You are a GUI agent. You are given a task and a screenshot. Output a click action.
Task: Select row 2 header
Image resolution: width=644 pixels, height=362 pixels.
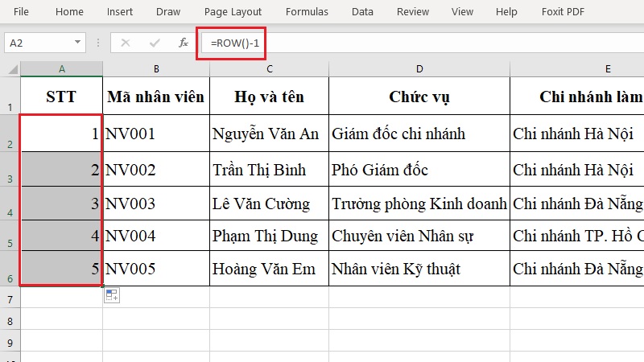pyautogui.click(x=10, y=133)
